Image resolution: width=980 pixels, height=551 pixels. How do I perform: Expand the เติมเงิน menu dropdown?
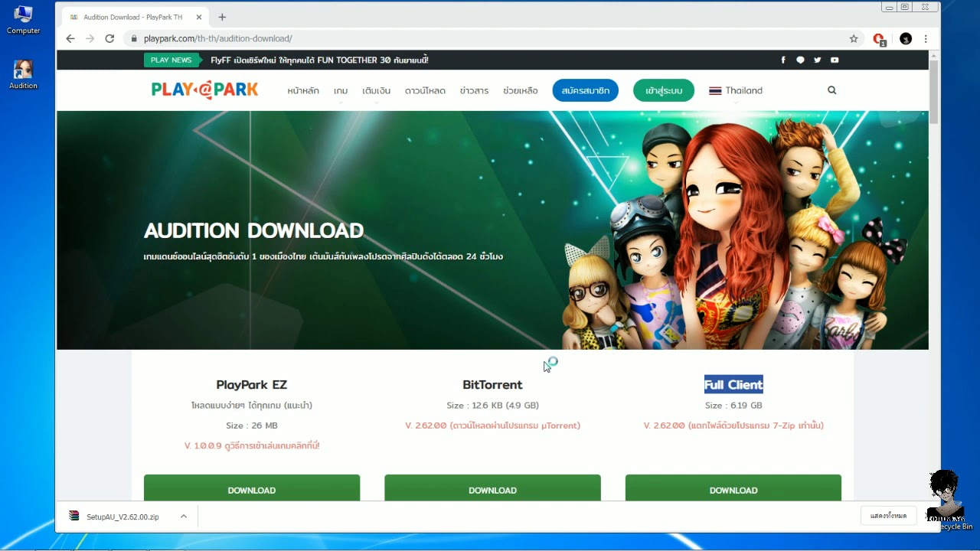point(376,91)
